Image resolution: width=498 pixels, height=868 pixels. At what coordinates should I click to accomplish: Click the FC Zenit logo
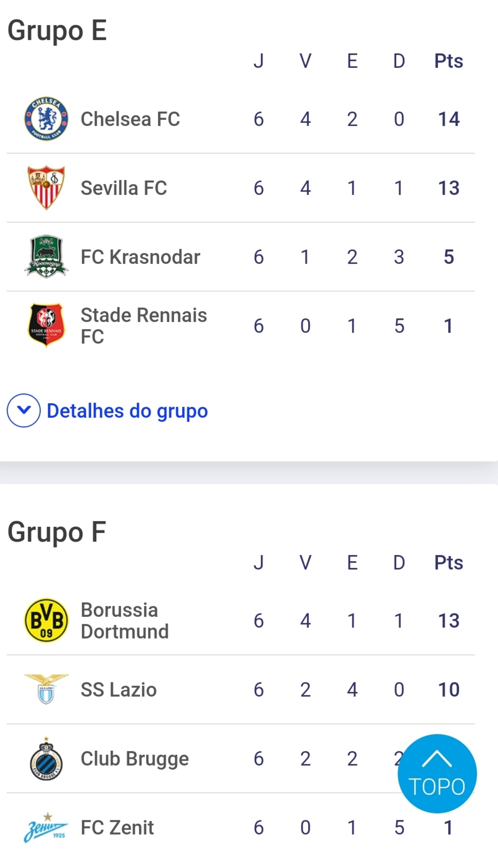point(46,827)
